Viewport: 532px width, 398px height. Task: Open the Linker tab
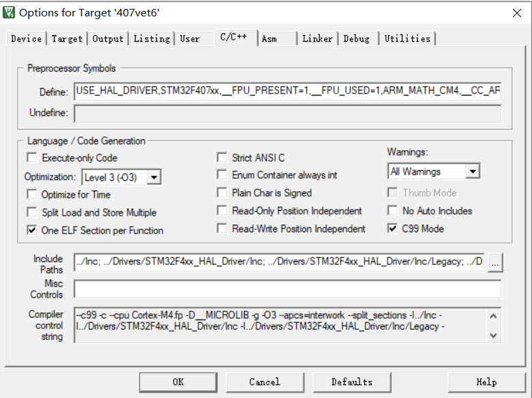coord(317,39)
